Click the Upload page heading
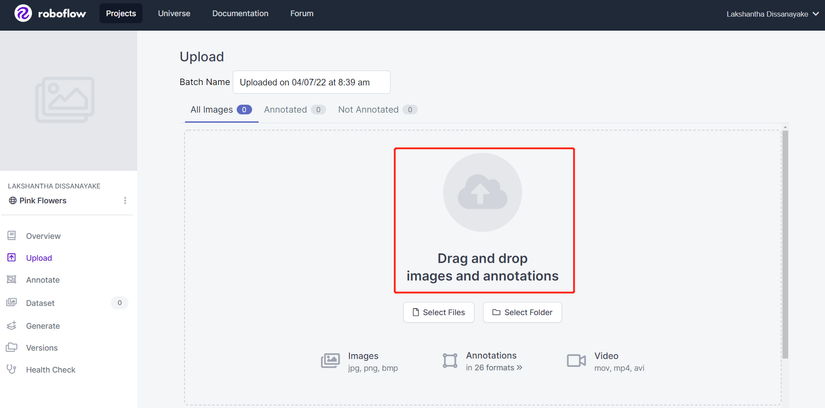Image resolution: width=825 pixels, height=408 pixels. point(202,57)
